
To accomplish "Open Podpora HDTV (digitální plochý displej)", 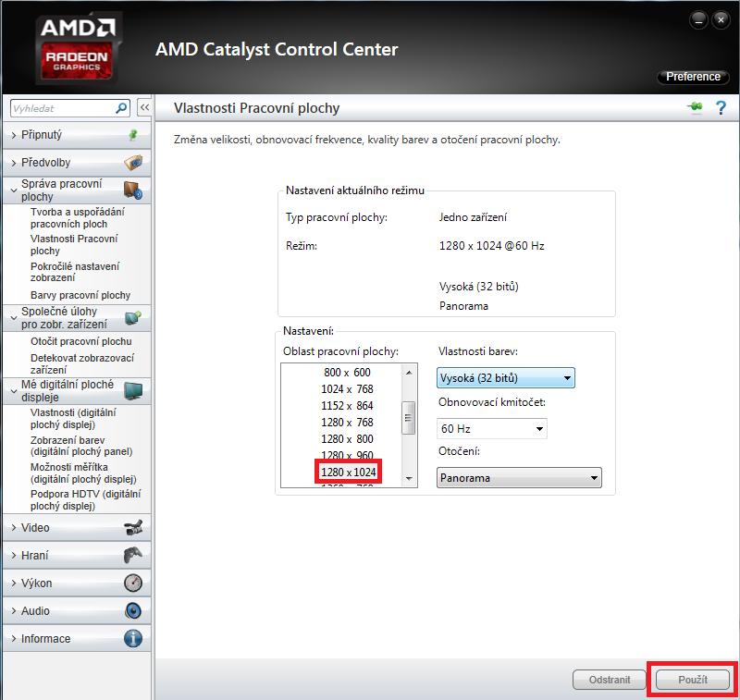I will pos(85,500).
